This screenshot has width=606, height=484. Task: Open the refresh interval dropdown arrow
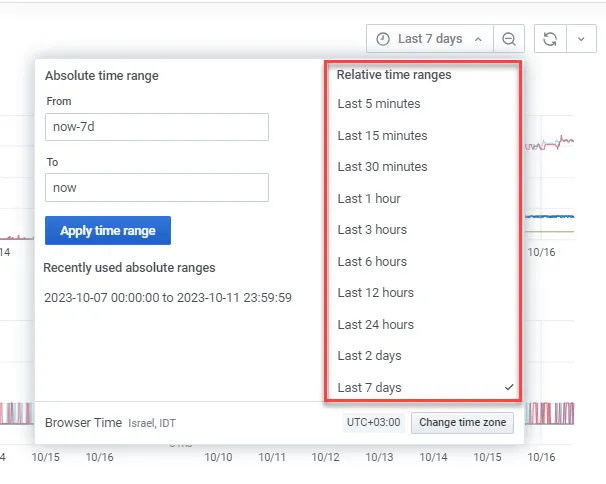(581, 39)
